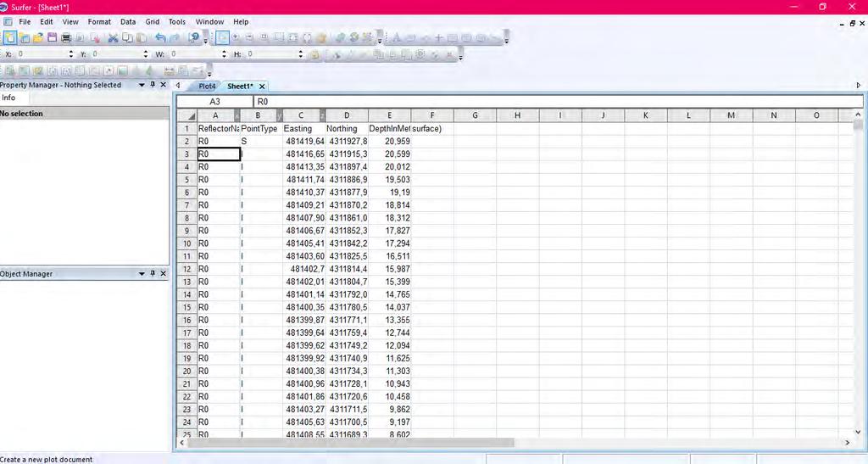
Task: Toggle the aspect ratio lock icon
Action: point(314,54)
